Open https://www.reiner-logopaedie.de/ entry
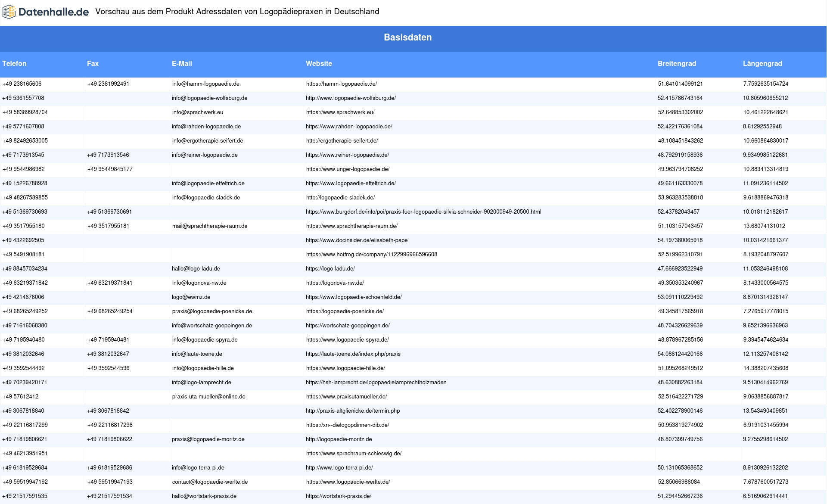Viewport: 827px width, 504px height. pyautogui.click(x=347, y=155)
